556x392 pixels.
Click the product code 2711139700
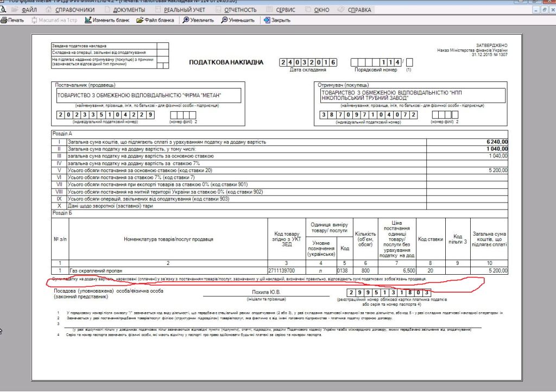tap(282, 270)
